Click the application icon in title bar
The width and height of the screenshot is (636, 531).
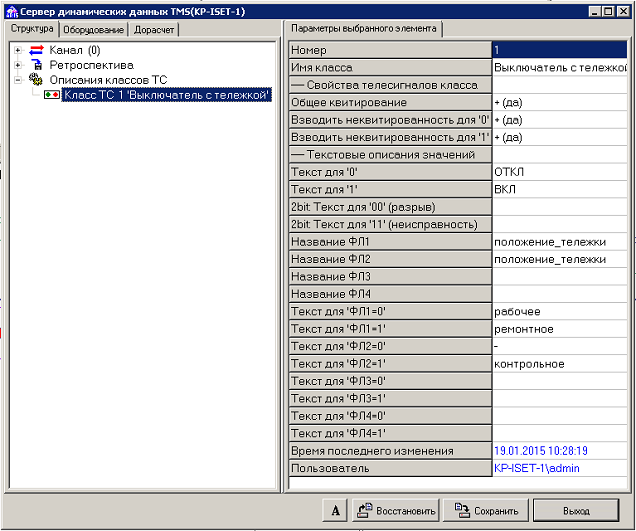pos(11,10)
